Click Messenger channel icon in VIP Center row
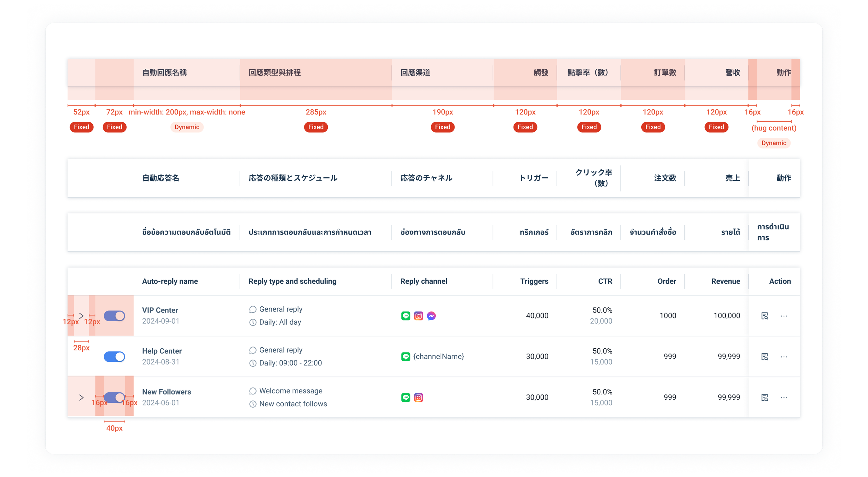Screen dimensions: 868x477 click(431, 316)
